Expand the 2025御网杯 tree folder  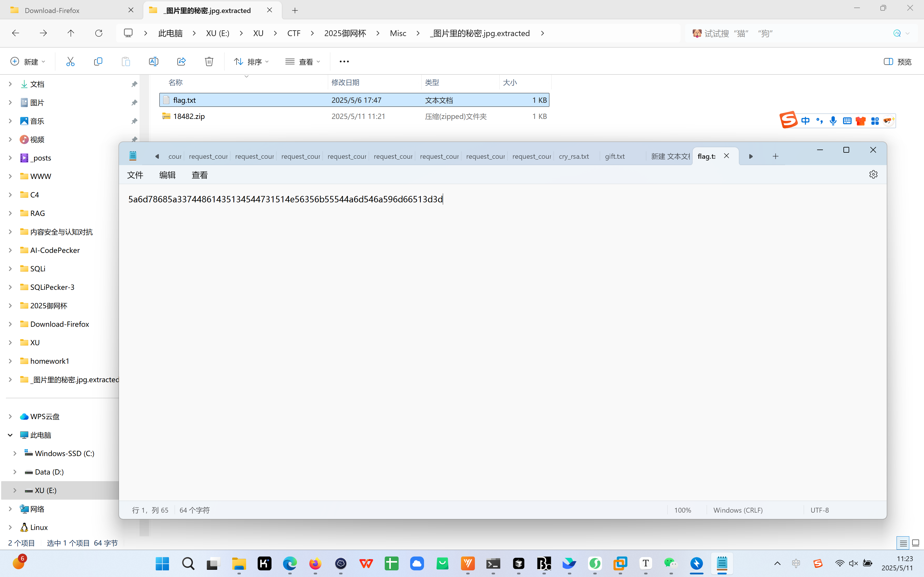[10, 305]
